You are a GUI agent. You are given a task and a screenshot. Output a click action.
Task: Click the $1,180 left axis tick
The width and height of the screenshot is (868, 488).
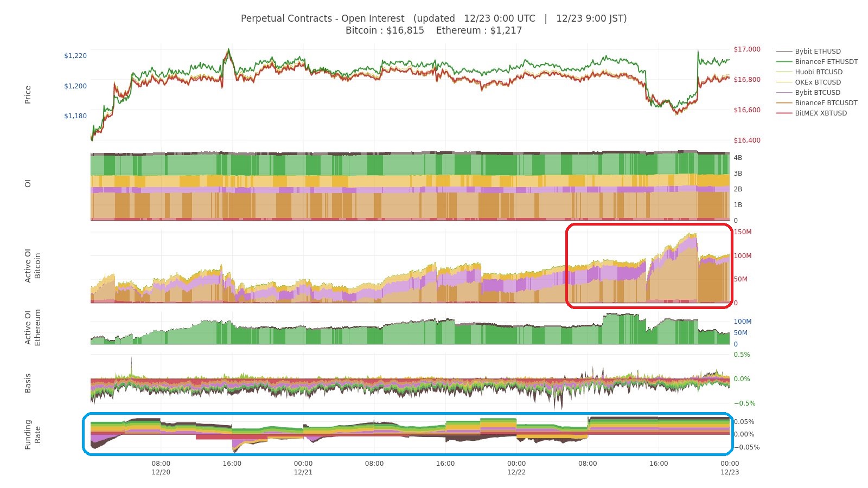click(75, 116)
